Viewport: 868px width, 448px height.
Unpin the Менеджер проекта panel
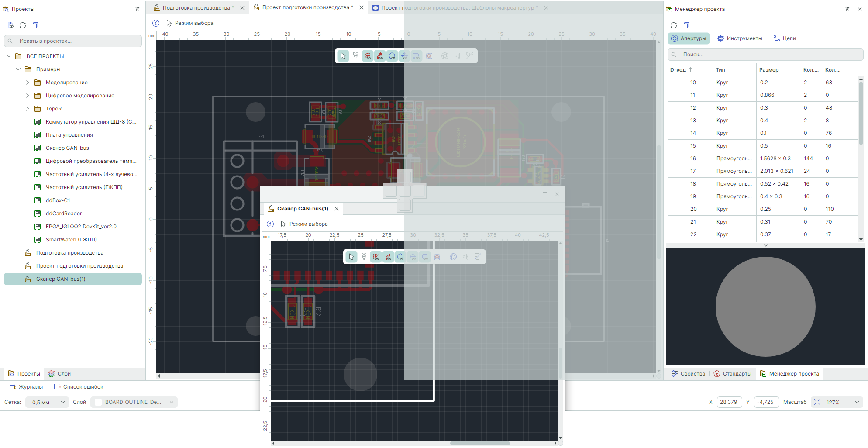(847, 9)
